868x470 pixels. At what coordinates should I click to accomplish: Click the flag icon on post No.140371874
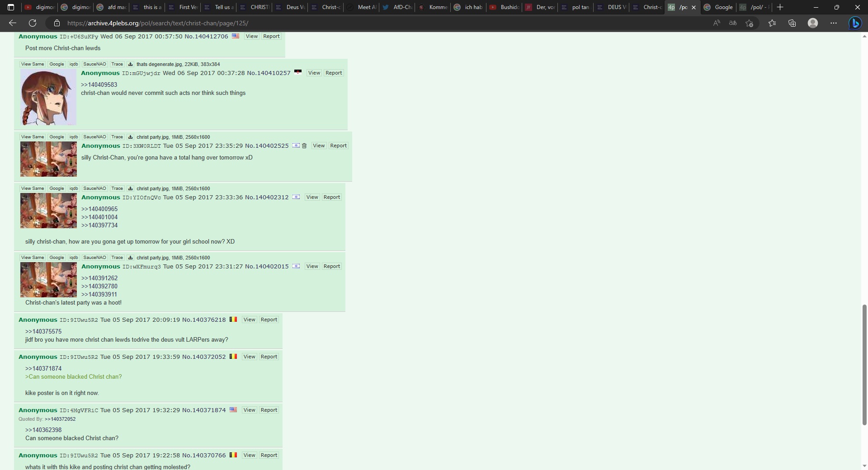pos(233,409)
